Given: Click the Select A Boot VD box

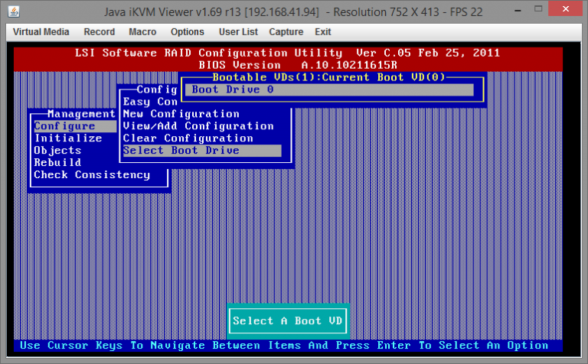Looking at the screenshot, I should tap(288, 320).
